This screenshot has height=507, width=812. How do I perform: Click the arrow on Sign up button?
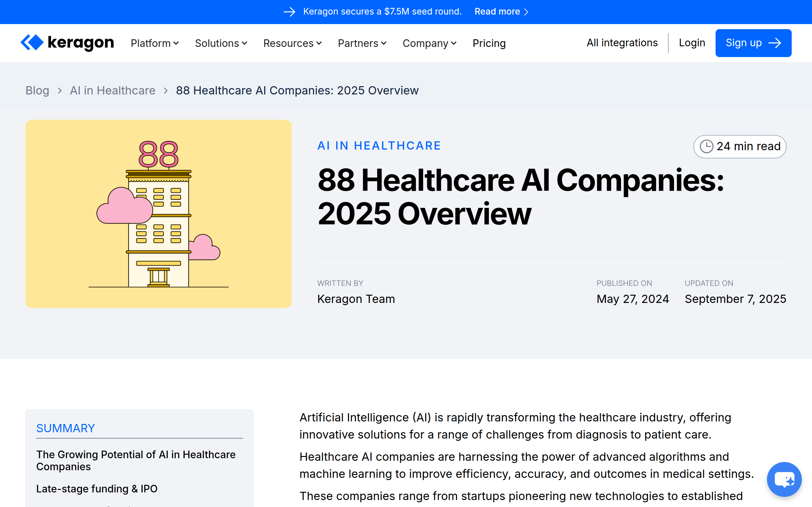(775, 43)
